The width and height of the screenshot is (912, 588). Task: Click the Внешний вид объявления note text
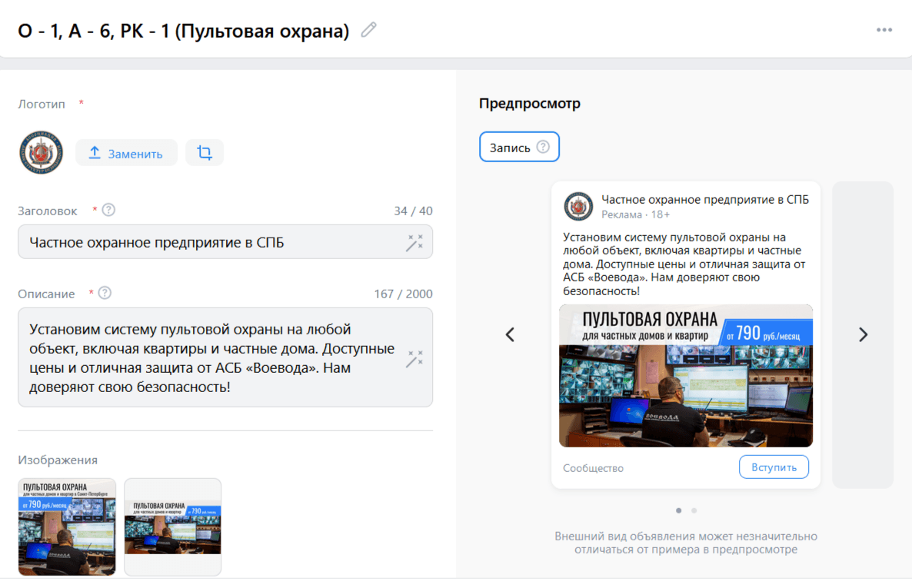click(x=686, y=543)
